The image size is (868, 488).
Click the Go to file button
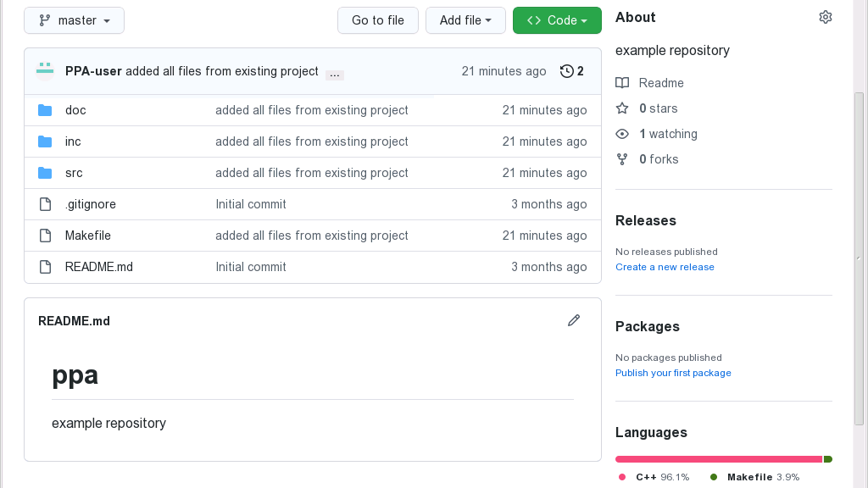pos(378,20)
